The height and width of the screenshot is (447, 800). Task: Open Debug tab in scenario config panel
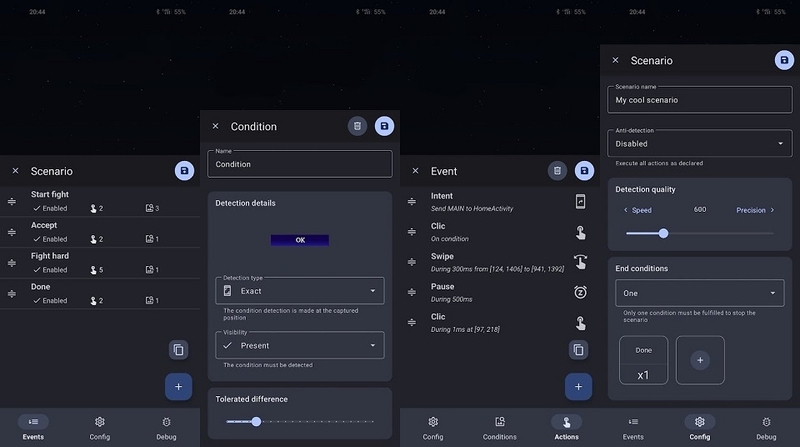pyautogui.click(x=766, y=428)
